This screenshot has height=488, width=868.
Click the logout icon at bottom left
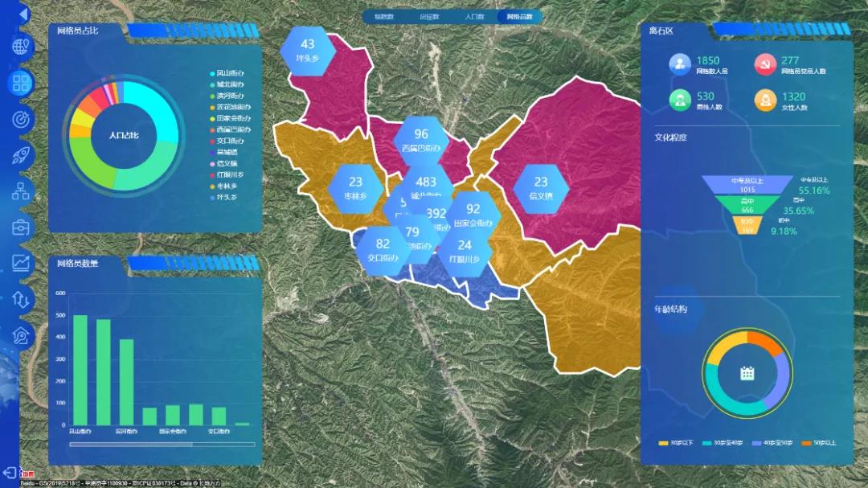(10, 471)
